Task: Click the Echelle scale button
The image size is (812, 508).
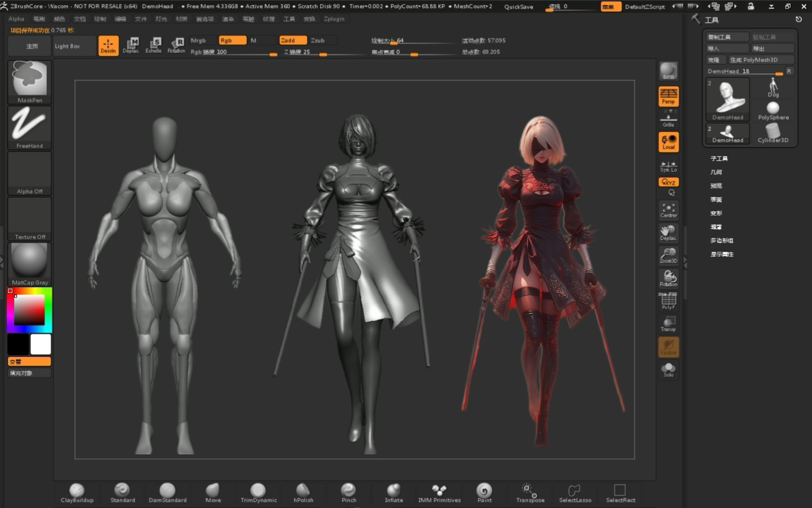Action: click(x=153, y=46)
